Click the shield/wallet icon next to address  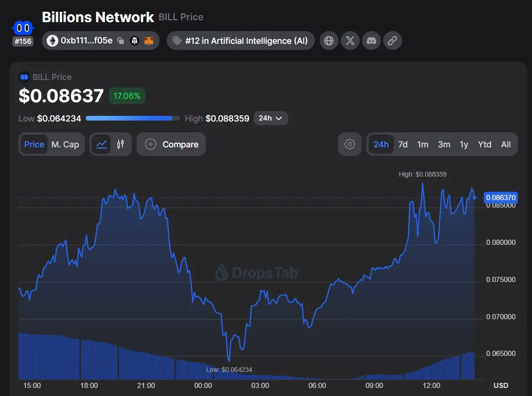click(x=135, y=40)
